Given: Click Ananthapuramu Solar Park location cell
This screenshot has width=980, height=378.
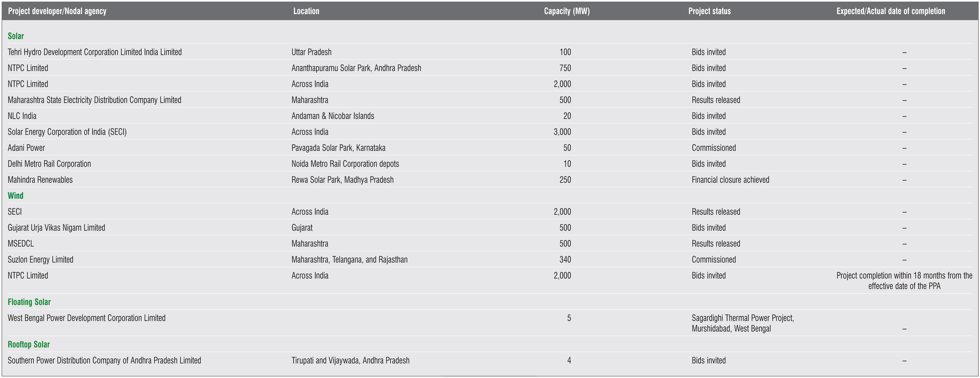Looking at the screenshot, I should click(x=356, y=68).
